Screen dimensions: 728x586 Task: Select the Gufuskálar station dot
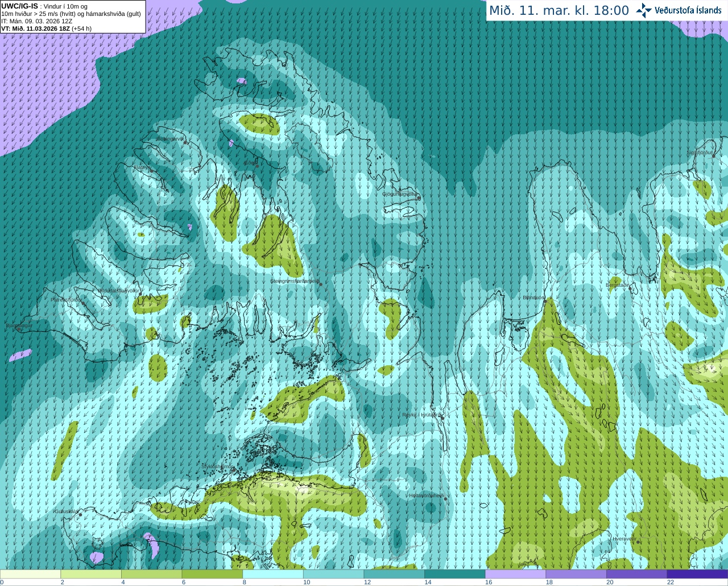click(80, 514)
